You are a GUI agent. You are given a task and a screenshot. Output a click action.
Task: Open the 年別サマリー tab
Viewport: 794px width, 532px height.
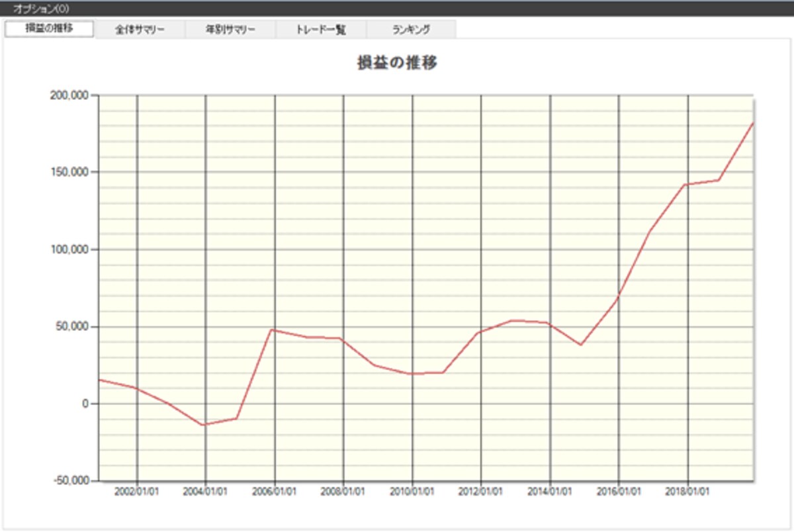[230, 30]
